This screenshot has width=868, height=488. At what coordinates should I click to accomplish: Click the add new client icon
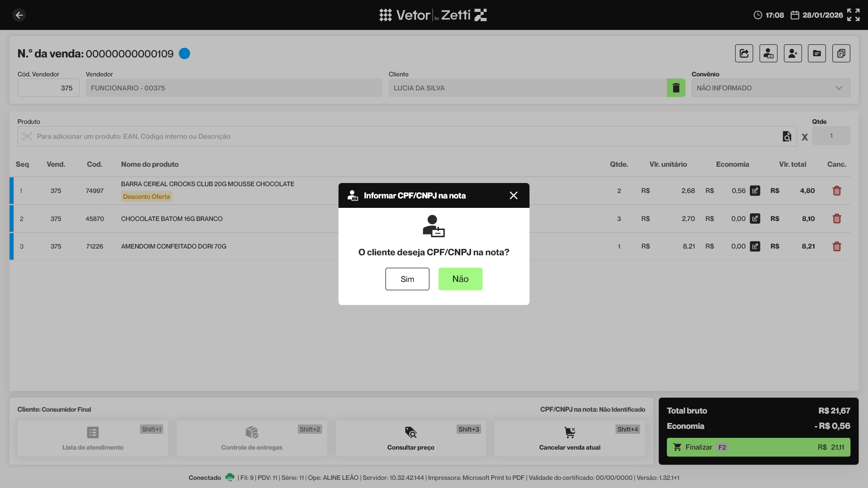click(793, 53)
